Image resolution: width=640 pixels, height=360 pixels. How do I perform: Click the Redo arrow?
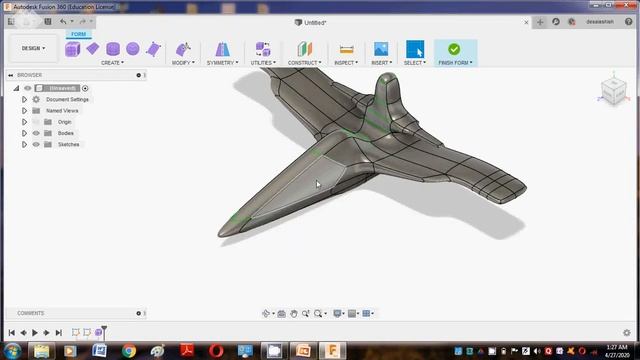[83, 22]
